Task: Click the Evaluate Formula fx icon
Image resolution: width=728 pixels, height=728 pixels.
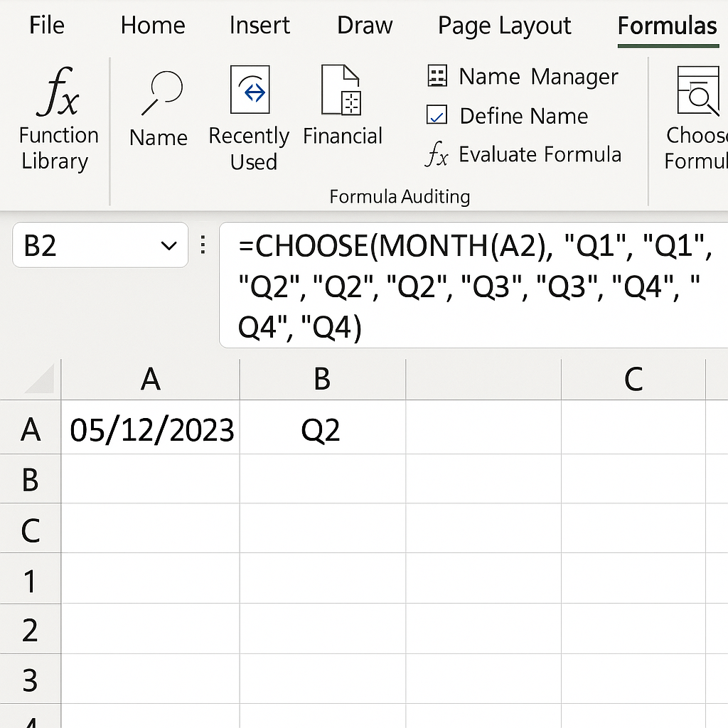Action: tap(437, 154)
